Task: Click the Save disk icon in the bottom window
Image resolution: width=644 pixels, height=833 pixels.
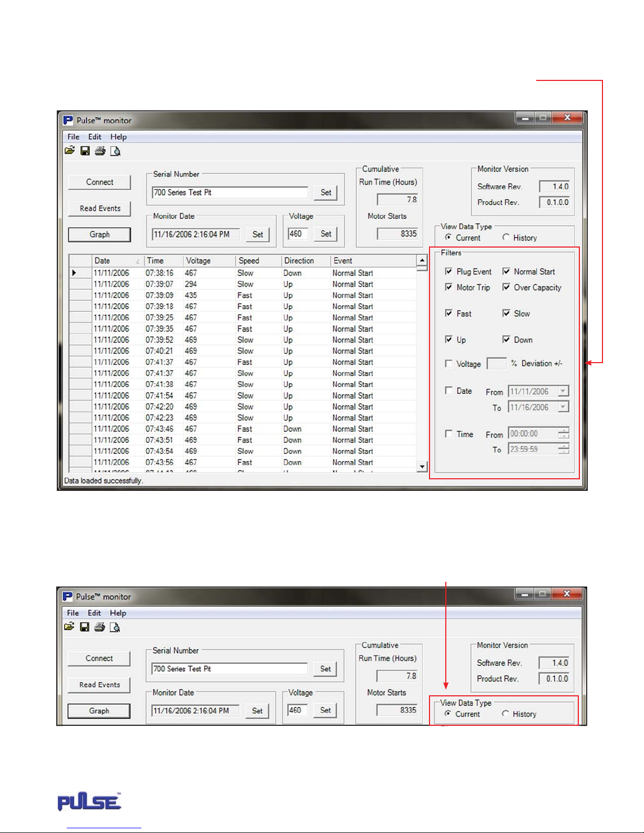Action: point(84,627)
